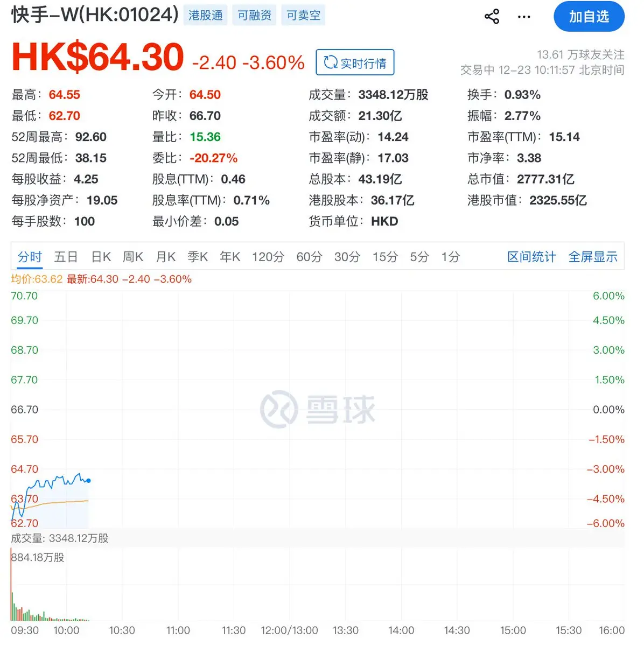Screen dimensions: 644x646
Task: Click the 成交量 value 3348.12万股 in stats
Action: [x=393, y=95]
